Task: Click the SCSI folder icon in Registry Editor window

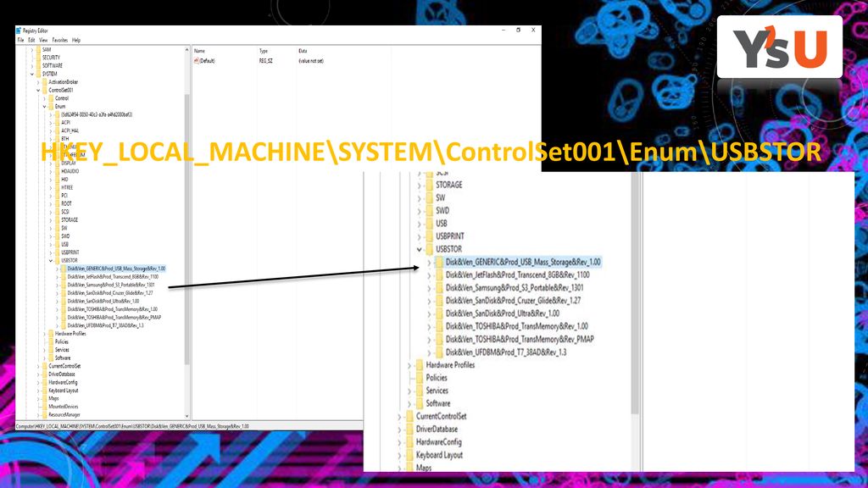Action: point(57,212)
